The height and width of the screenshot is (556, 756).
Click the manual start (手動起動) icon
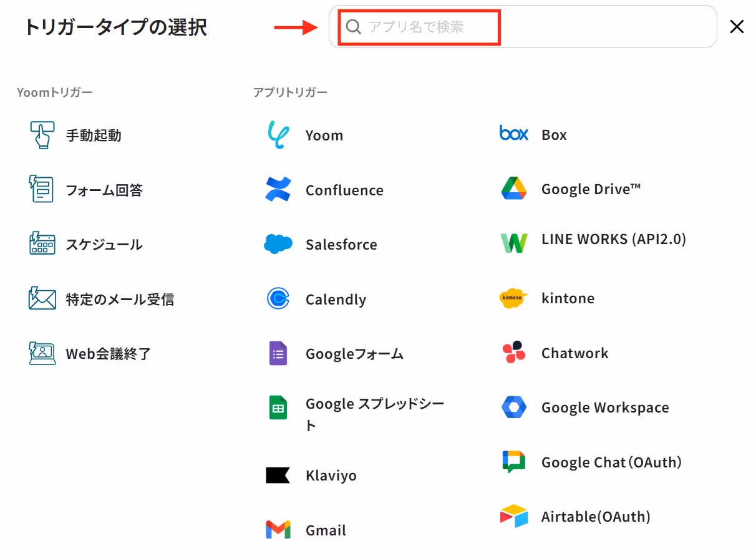42,135
